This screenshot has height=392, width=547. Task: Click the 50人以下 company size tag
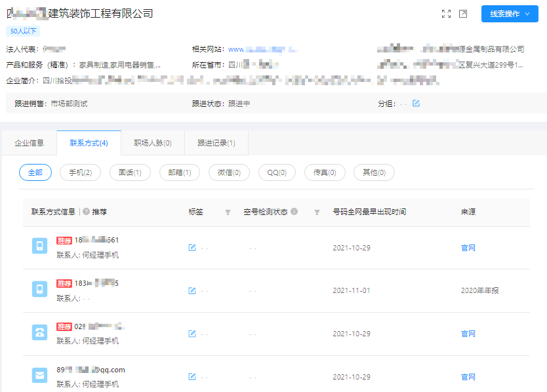coord(23,31)
